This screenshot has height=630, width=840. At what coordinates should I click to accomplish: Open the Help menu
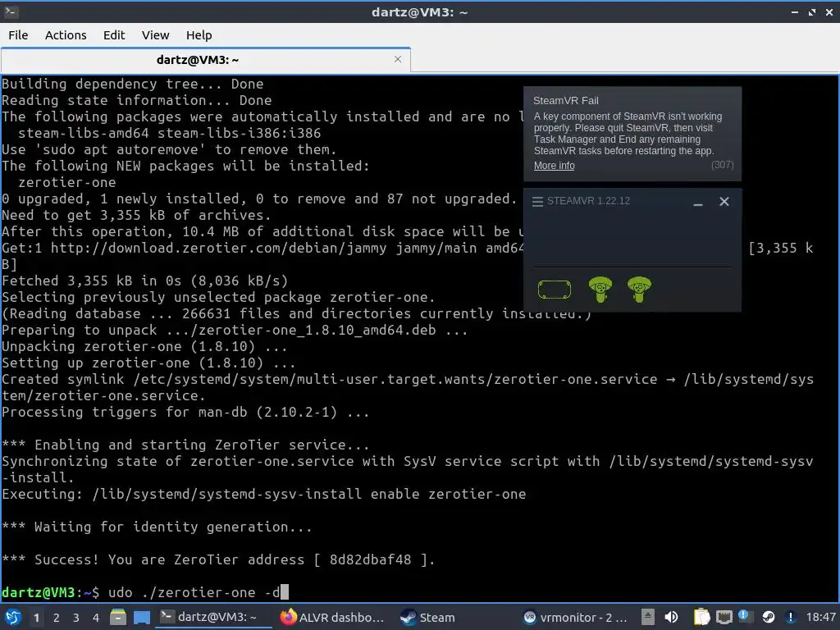199,34
